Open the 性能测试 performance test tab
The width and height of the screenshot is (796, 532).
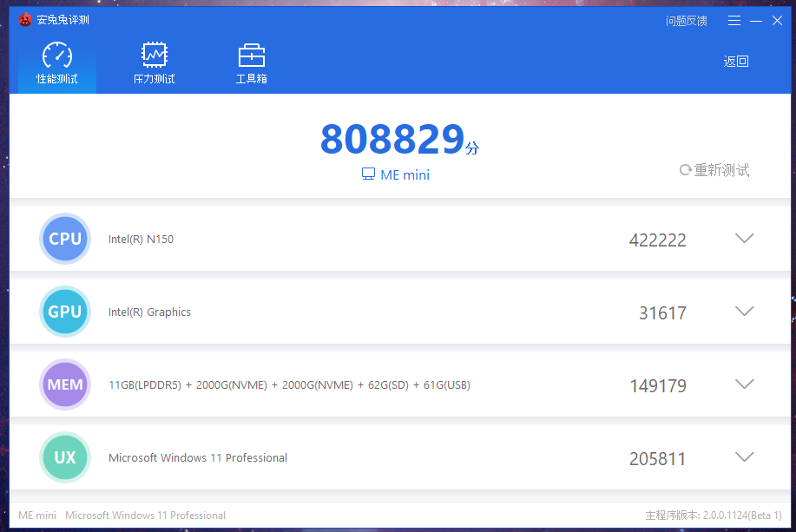[57, 63]
